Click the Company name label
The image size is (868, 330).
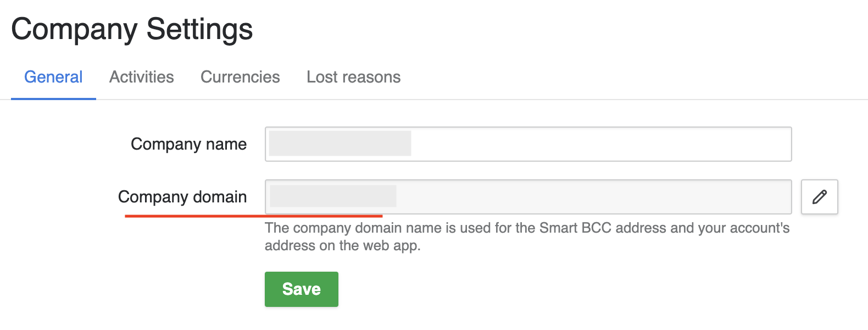pos(188,144)
